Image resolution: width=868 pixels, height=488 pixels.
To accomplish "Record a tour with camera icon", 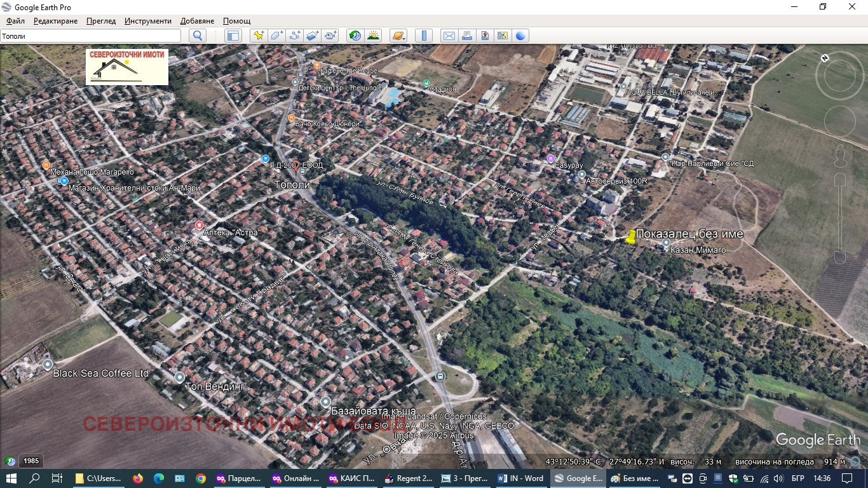I will [330, 36].
